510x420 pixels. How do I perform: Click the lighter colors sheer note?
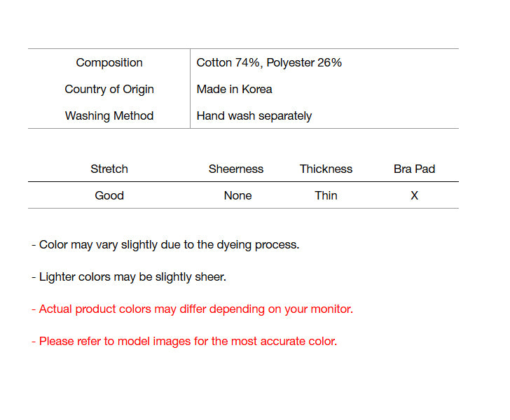click(129, 277)
